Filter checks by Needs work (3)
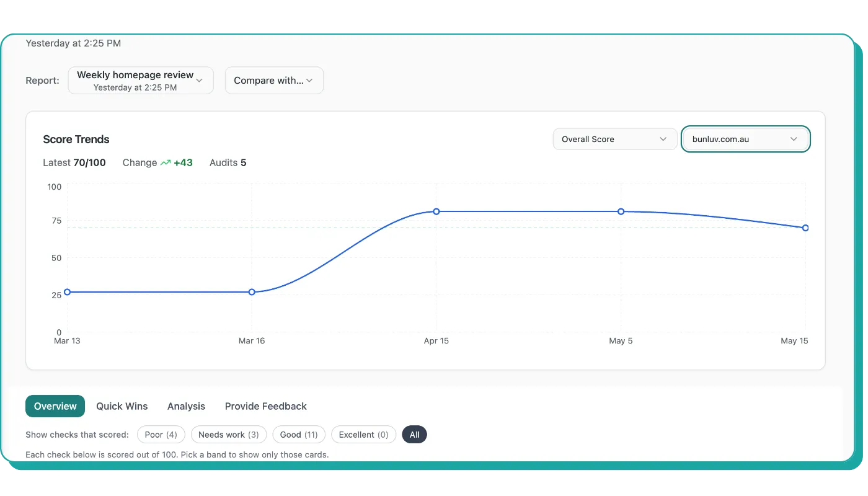The height and width of the screenshot is (496, 868). [229, 435]
